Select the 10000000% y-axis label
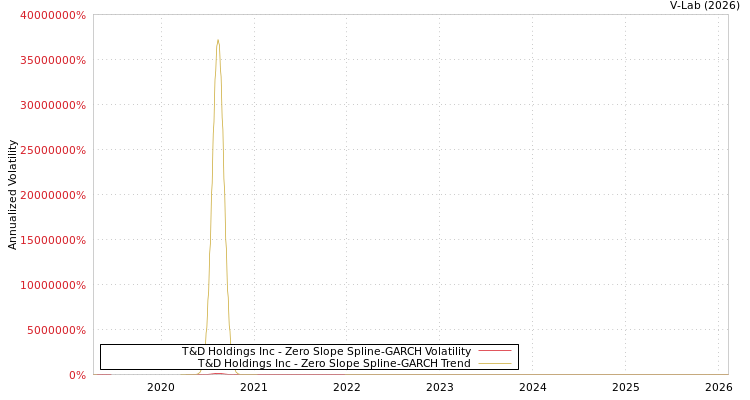Image resolution: width=750 pixels, height=400 pixels. pyautogui.click(x=53, y=285)
